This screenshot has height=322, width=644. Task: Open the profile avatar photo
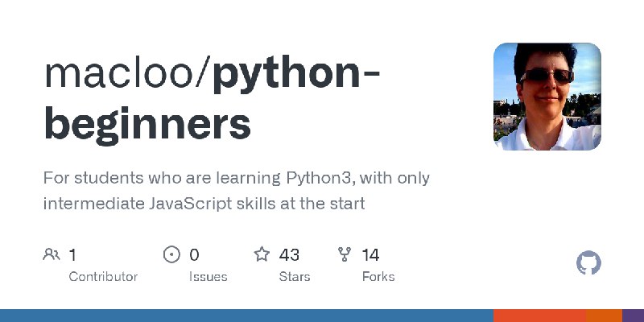point(547,97)
